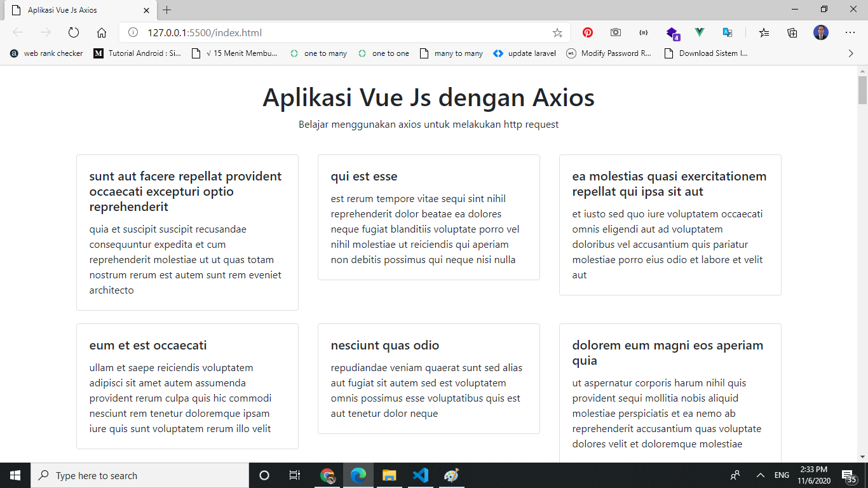Open the Settings and more ellipsis menu
868x488 pixels.
point(850,32)
